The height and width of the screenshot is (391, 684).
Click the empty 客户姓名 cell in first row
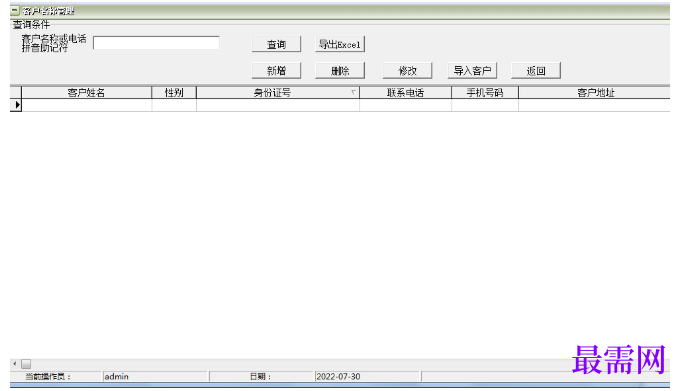86,105
